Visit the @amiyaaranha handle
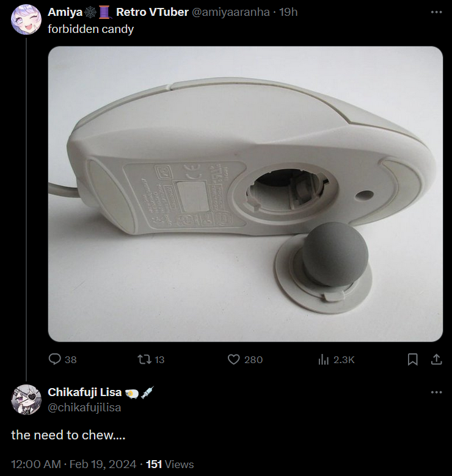Image resolution: width=452 pixels, height=476 pixels. point(230,12)
